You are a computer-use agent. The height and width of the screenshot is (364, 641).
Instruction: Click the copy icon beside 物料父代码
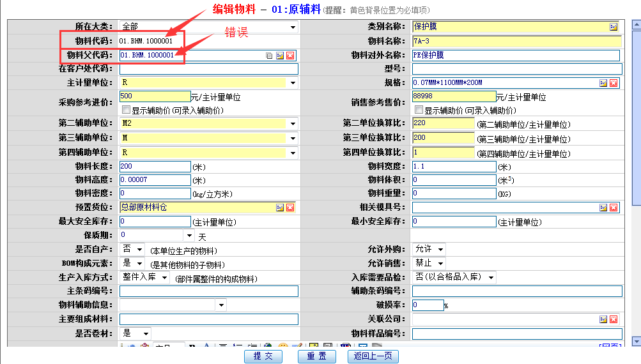click(269, 56)
